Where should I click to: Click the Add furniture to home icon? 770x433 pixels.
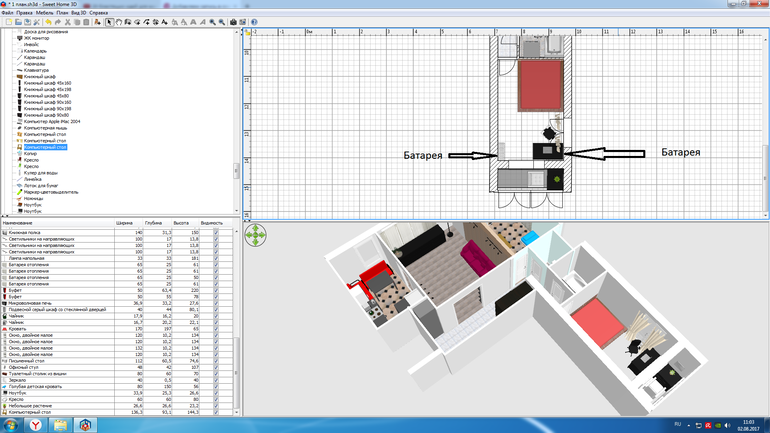98,21
